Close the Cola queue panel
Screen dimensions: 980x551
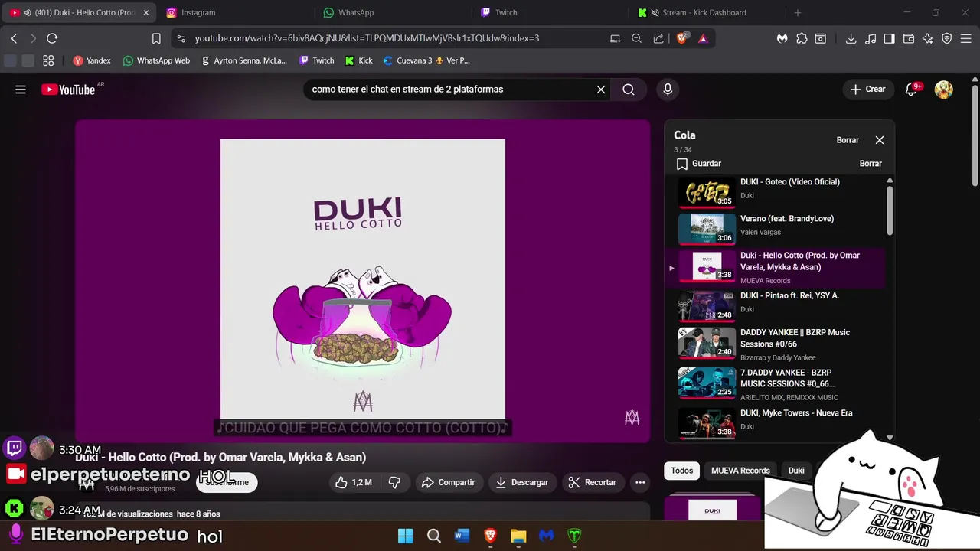880,140
